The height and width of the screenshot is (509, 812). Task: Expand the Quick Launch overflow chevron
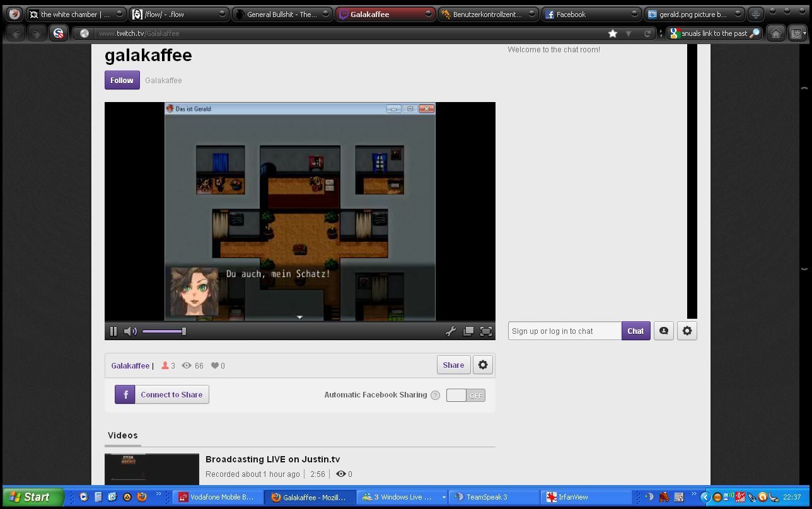pyautogui.click(x=159, y=495)
